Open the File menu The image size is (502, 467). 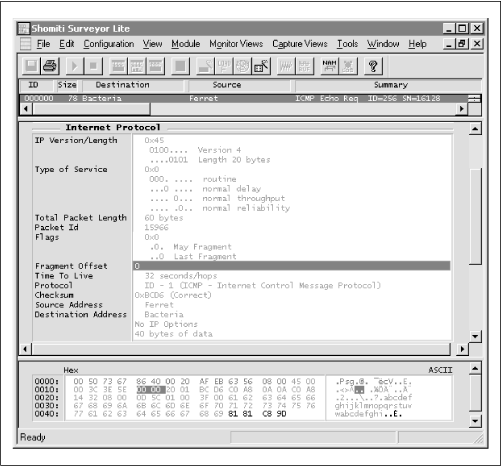click(x=43, y=44)
